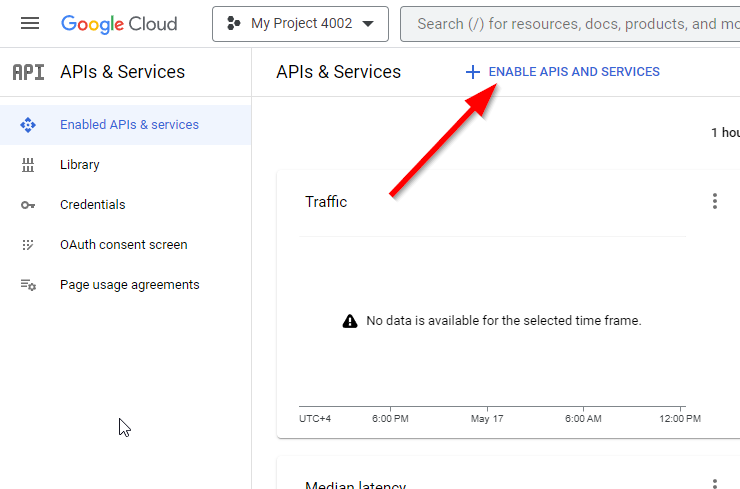
Task: Select the 1 hour time range
Action: [x=725, y=132]
